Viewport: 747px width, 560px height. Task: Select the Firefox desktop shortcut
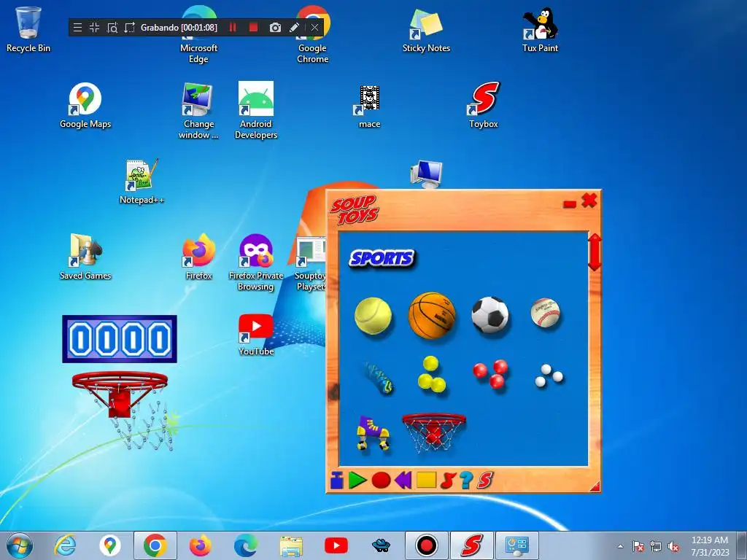[x=198, y=257]
